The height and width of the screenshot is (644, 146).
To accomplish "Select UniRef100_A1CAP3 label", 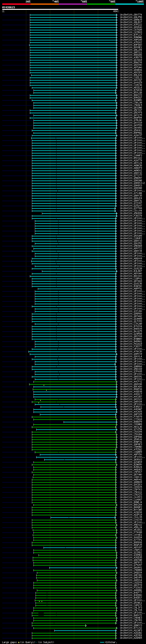I will point(131,630).
